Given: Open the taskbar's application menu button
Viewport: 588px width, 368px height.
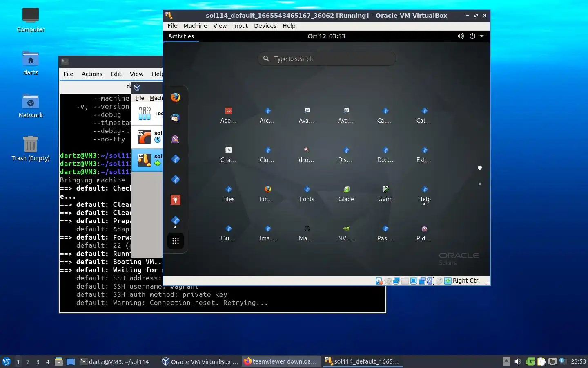Looking at the screenshot, I should click(7, 361).
